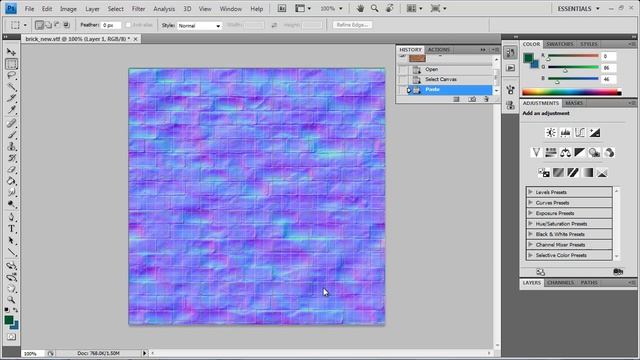Select the Path Selection tool

(x=11, y=240)
